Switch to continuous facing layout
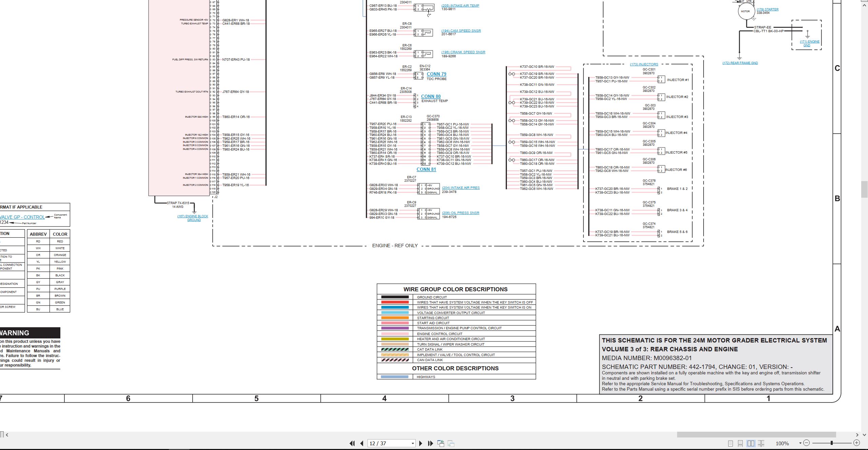The image size is (868, 450). point(761,443)
